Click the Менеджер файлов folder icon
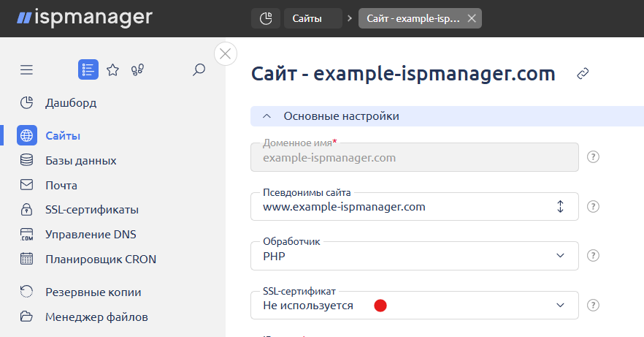The image size is (644, 337). click(x=27, y=317)
